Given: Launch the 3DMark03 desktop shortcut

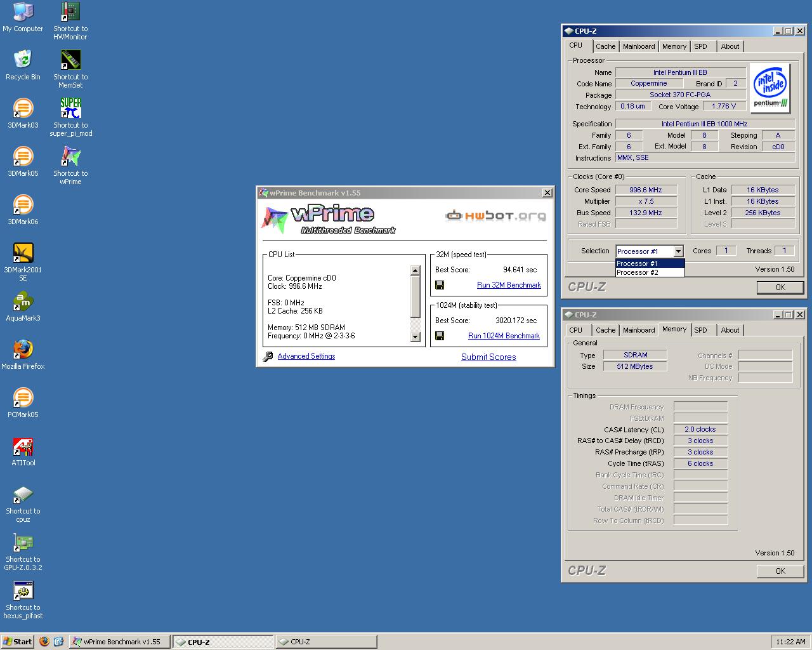Looking at the screenshot, I should [x=23, y=114].
